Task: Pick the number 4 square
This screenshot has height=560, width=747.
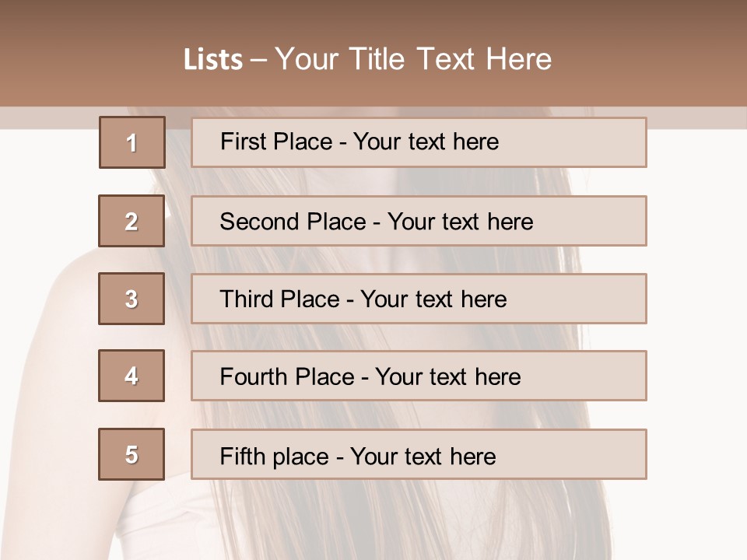Action: tap(132, 376)
